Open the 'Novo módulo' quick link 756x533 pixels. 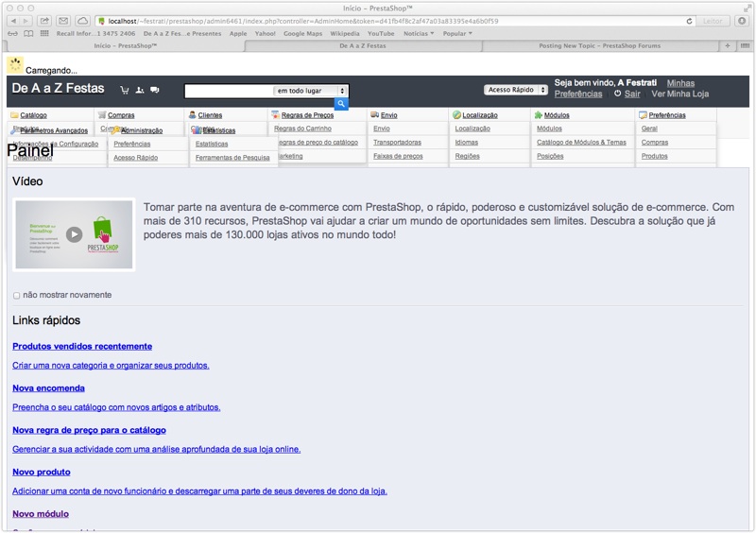(41, 514)
